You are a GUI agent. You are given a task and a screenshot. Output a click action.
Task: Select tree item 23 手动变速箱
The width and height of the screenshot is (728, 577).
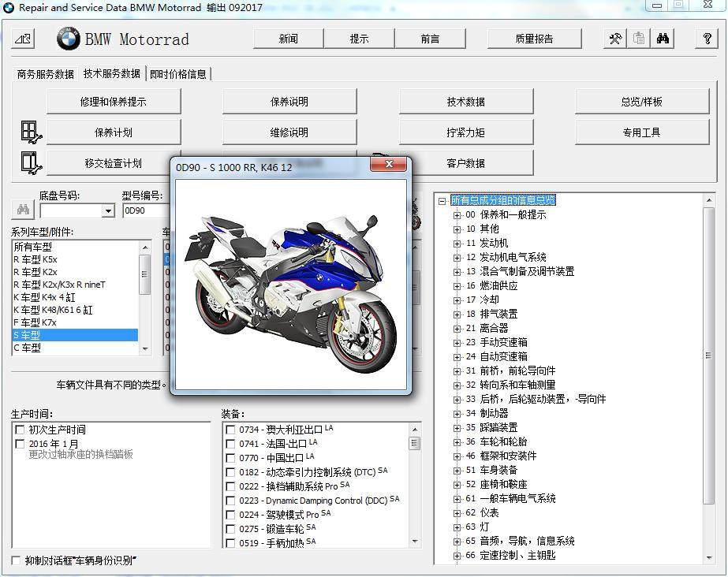coord(496,342)
